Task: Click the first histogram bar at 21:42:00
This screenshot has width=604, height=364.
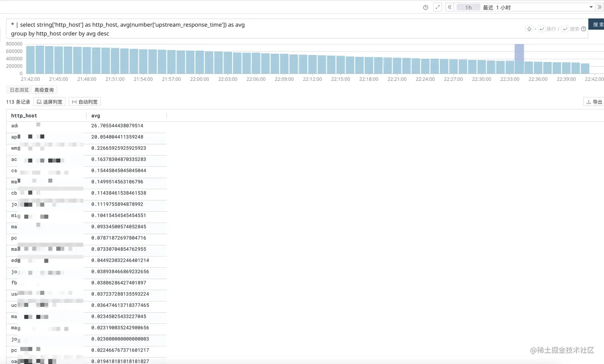Action: click(x=30, y=60)
